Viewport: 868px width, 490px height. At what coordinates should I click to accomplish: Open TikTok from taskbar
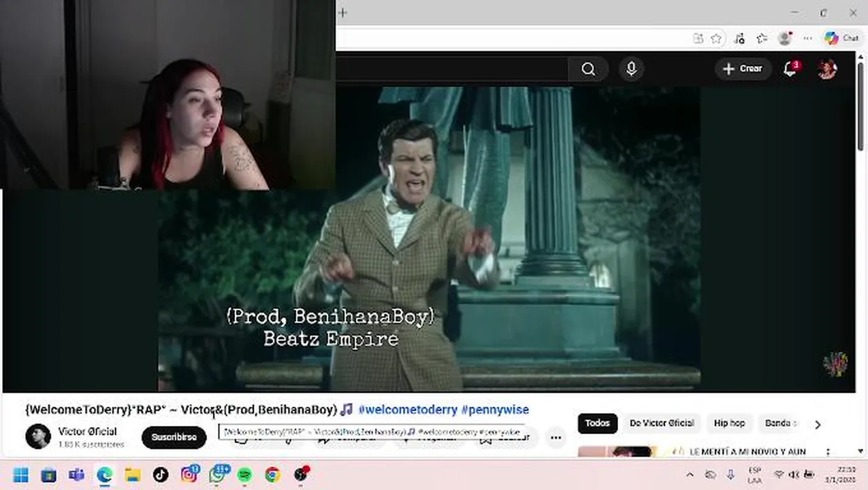(x=161, y=475)
